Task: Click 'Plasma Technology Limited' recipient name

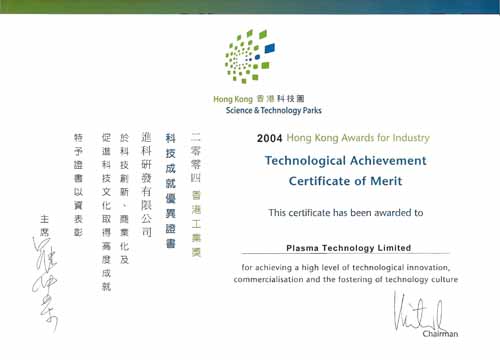Action: click(x=348, y=248)
